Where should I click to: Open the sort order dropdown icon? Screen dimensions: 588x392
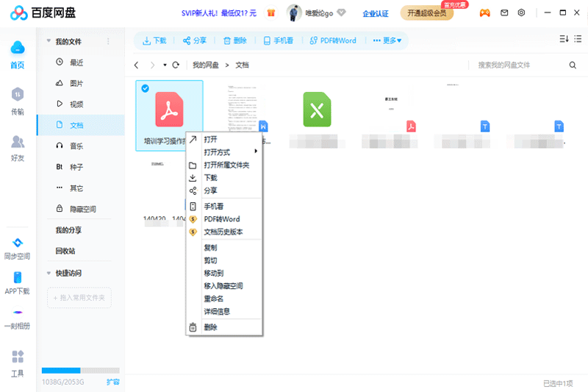point(564,39)
